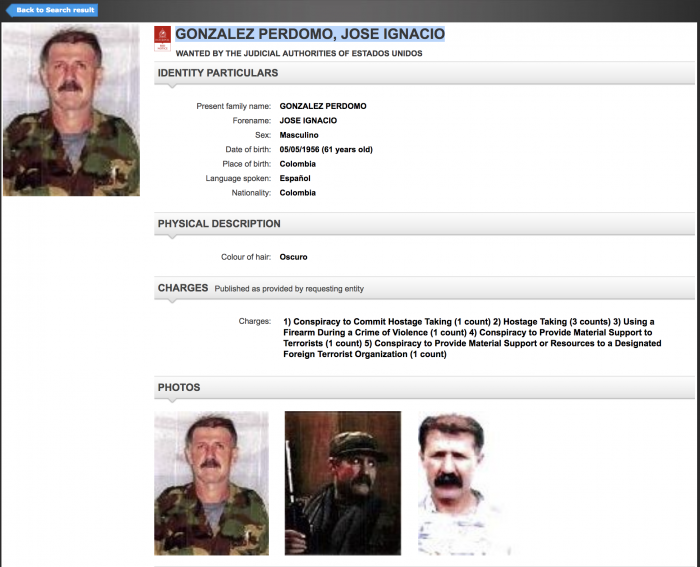The height and width of the screenshot is (567, 700).
Task: Click the charges description text paragraph
Action: (x=470, y=338)
